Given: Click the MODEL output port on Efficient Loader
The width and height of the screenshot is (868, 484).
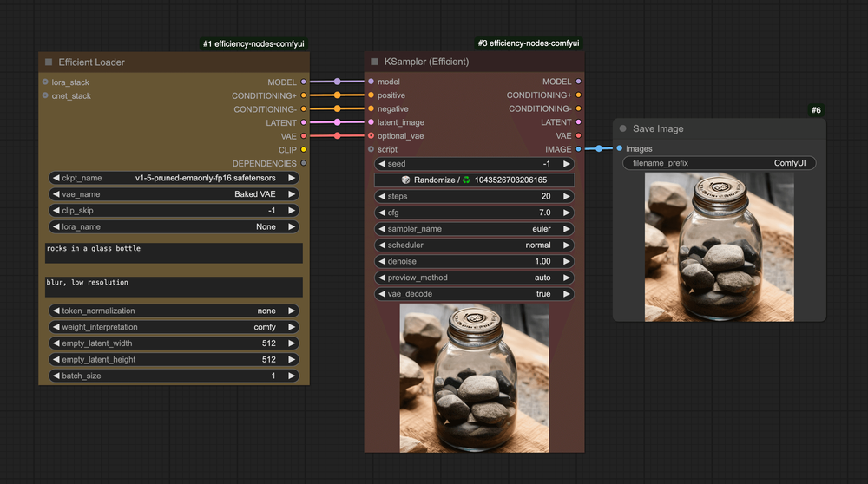Looking at the screenshot, I should pyautogui.click(x=303, y=82).
